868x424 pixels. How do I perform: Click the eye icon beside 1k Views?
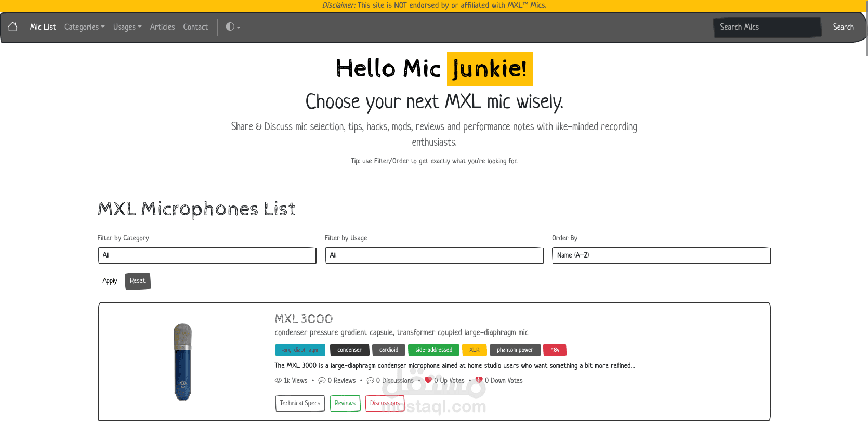pyautogui.click(x=278, y=381)
